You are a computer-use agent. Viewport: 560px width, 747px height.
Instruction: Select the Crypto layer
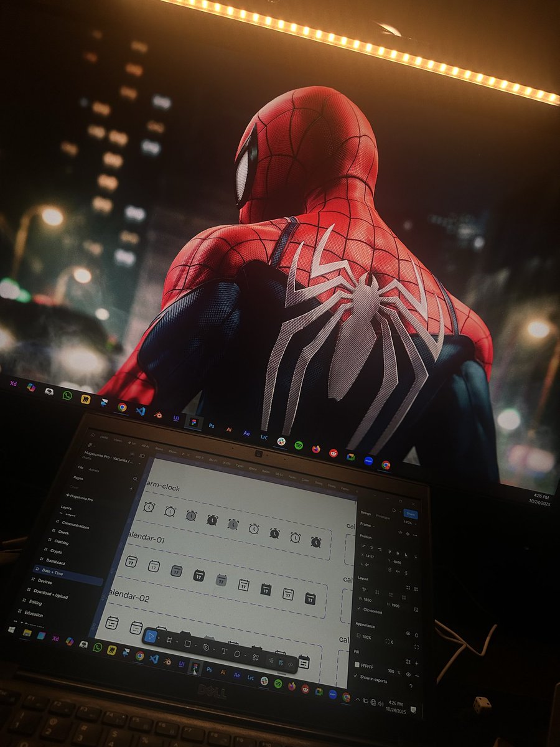[56, 551]
